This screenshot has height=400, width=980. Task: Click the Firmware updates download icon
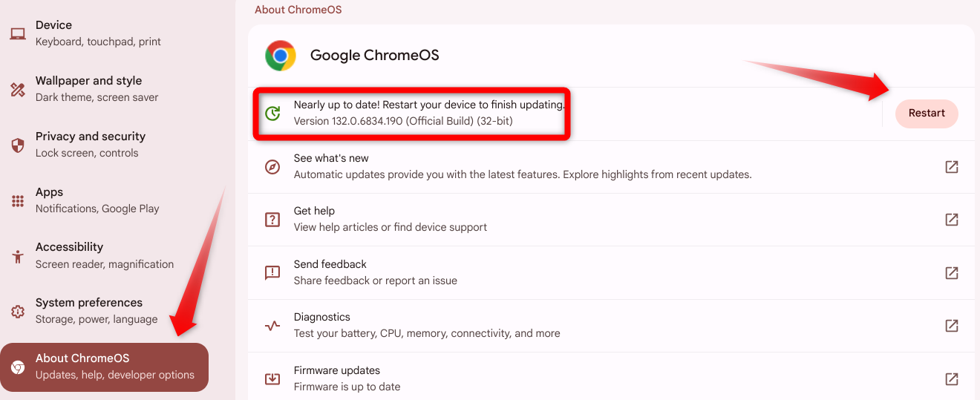(272, 378)
